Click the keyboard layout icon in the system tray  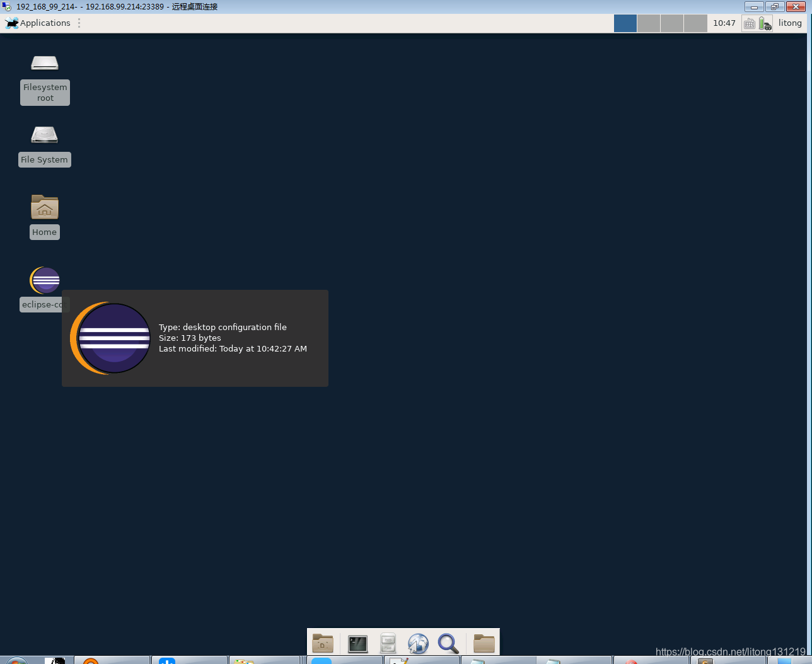(750, 23)
